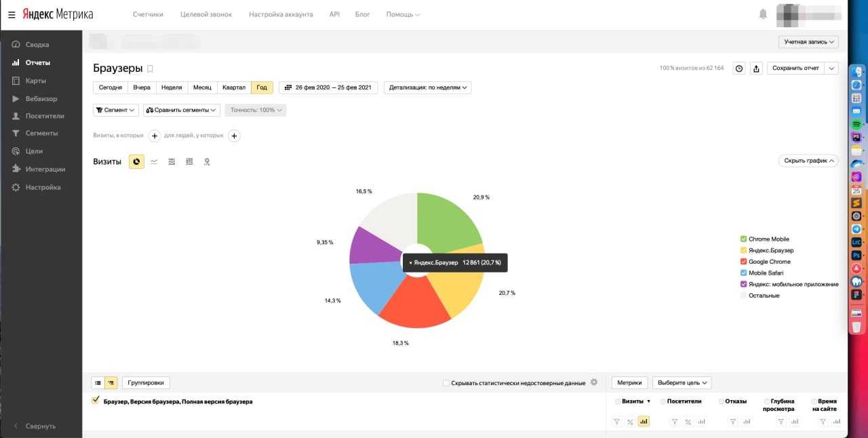868x438 pixels.
Task: Click the export report icon
Action: tap(757, 68)
